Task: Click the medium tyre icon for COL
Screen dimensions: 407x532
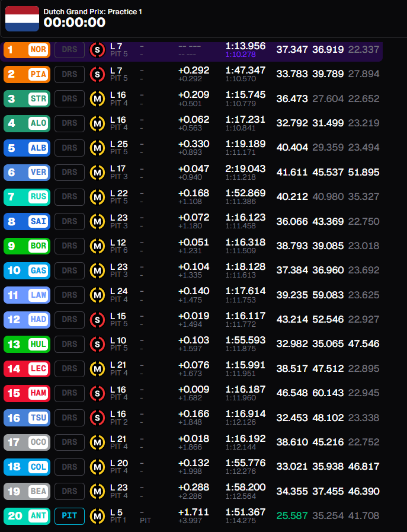Action: [x=97, y=467]
